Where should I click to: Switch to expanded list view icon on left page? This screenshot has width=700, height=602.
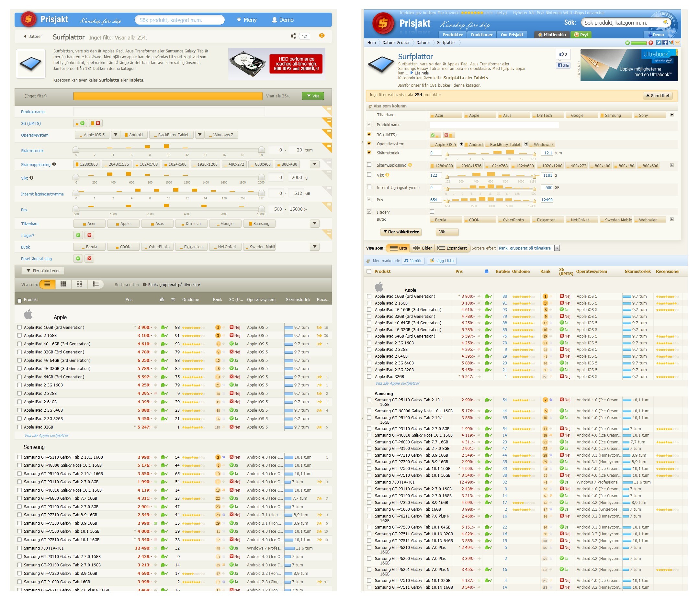coord(96,284)
